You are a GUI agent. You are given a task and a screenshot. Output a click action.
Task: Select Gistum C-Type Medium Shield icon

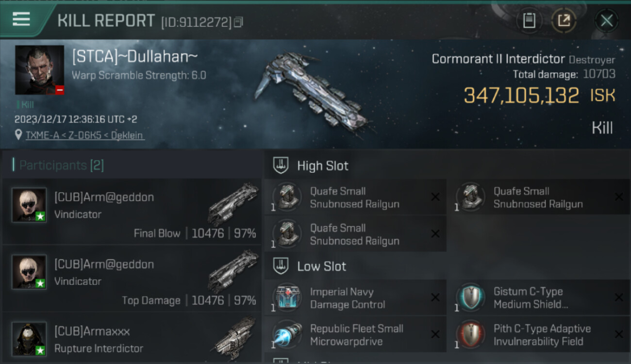(470, 297)
